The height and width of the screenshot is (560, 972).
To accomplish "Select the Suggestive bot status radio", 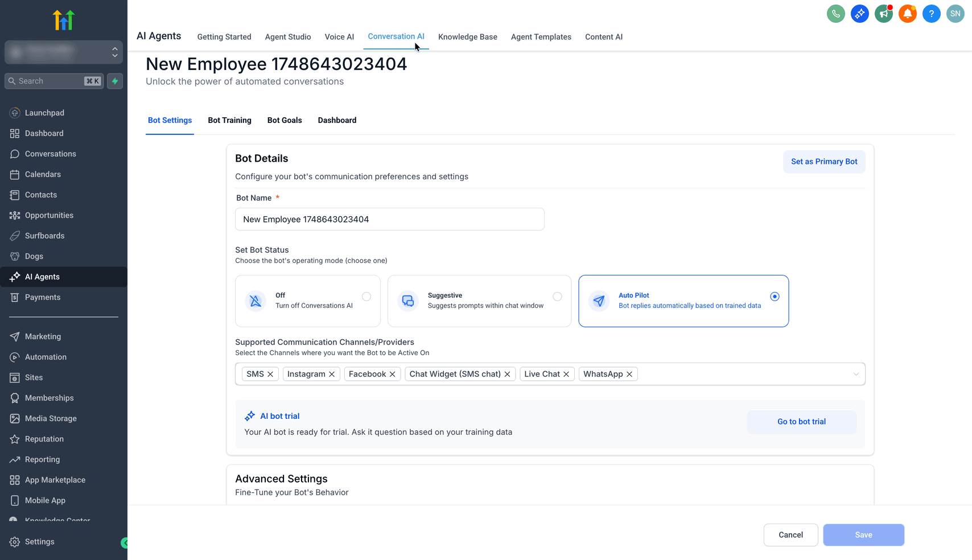I will point(557,297).
